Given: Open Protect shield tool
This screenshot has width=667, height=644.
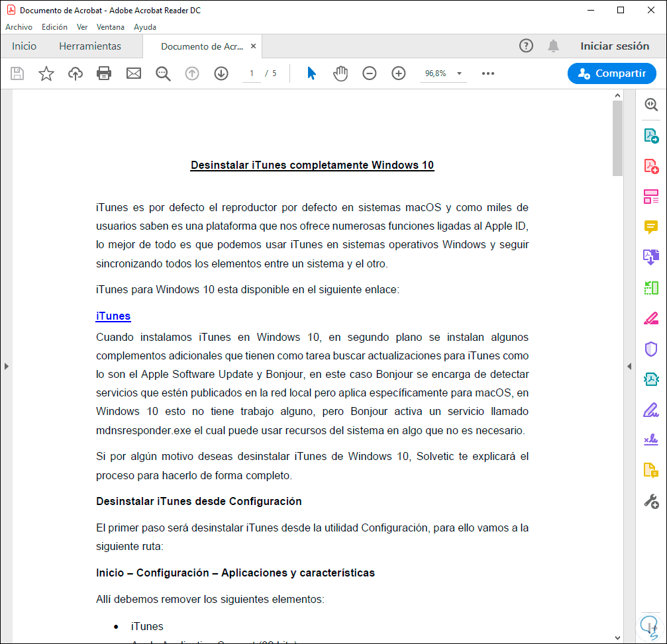Looking at the screenshot, I should (x=651, y=349).
